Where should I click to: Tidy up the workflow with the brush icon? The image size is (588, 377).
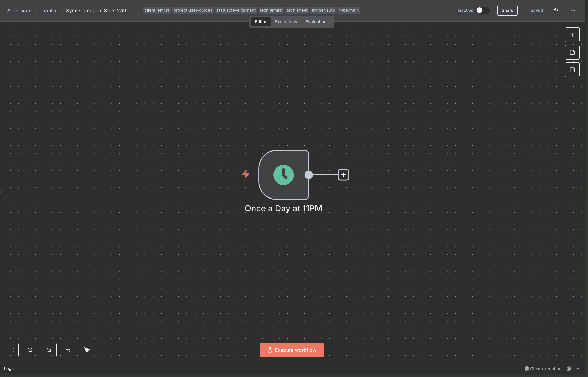pyautogui.click(x=87, y=350)
